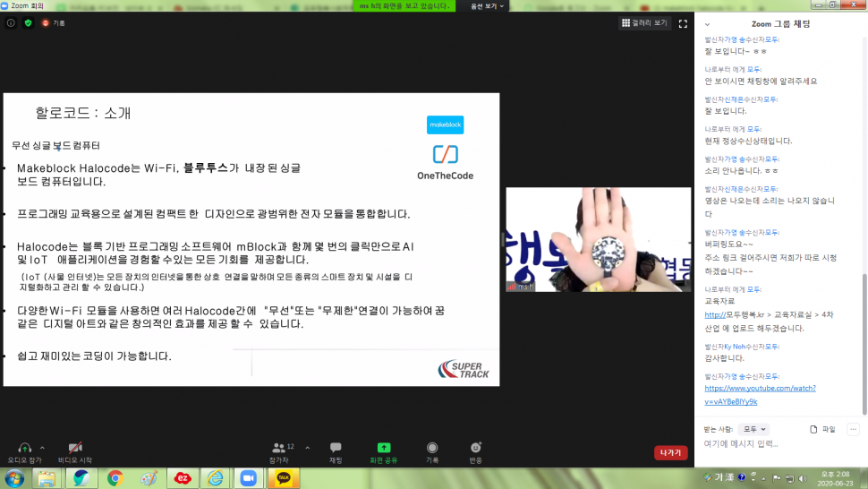Click record (기록) button in toolbar
This screenshot has width=868, height=489.
[x=432, y=452]
